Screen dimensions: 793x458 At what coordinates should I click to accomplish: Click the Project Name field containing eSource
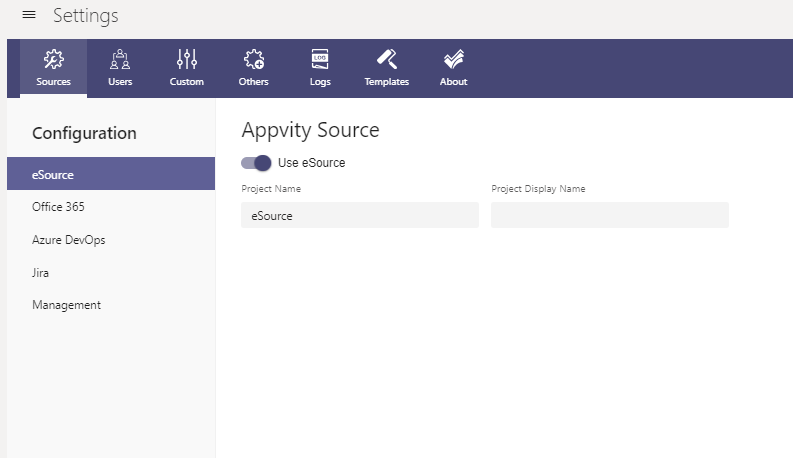(x=359, y=215)
